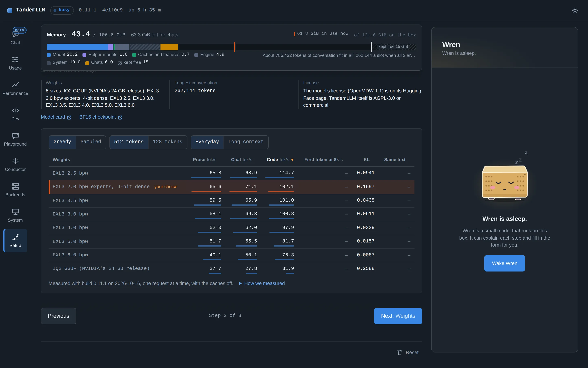The image size is (588, 368).
Task: Click the Wake Wren button
Action: point(504,263)
